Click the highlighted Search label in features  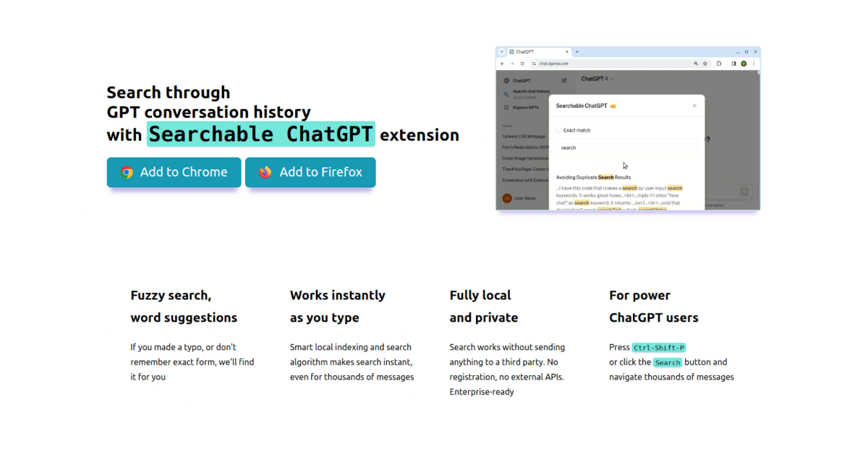tap(668, 363)
